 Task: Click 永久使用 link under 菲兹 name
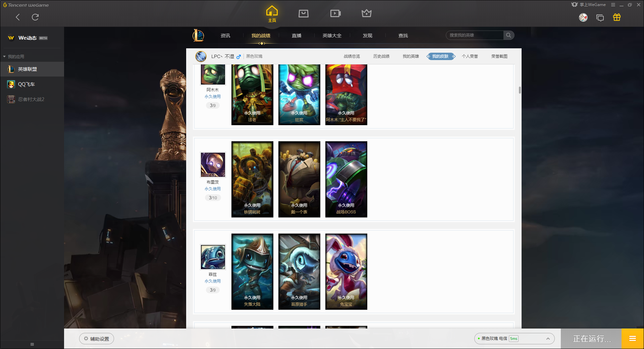pyautogui.click(x=213, y=281)
